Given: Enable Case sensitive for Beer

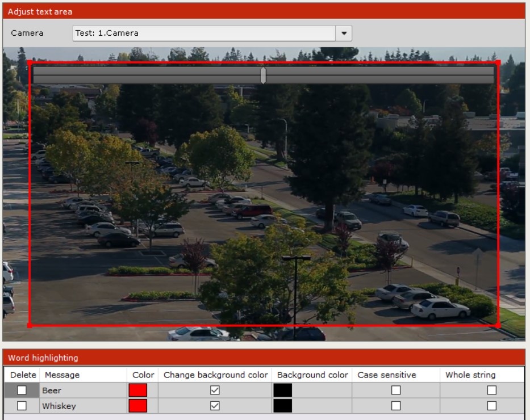Looking at the screenshot, I should 395,390.
